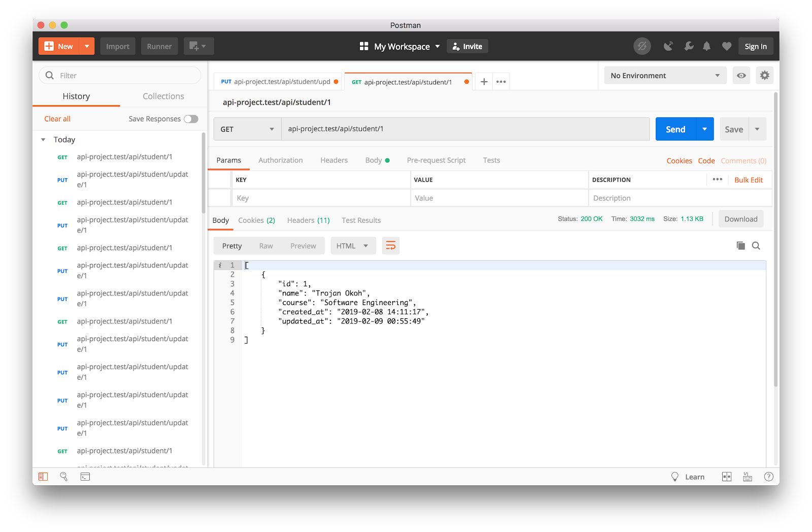Viewport: 812px width, 532px height.
Task: Click the Sign In button
Action: [756, 46]
